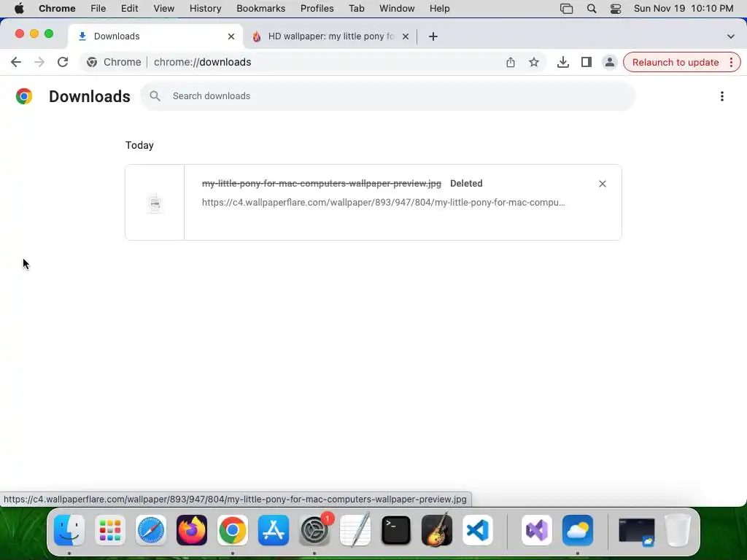The height and width of the screenshot is (560, 747).
Task: Open Launchpad from the Dock
Action: point(110,530)
